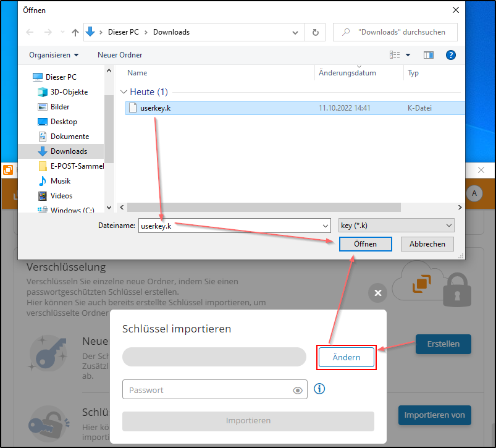
Task: Click 'Downloads' in the address breadcrumb
Action: [x=171, y=32]
